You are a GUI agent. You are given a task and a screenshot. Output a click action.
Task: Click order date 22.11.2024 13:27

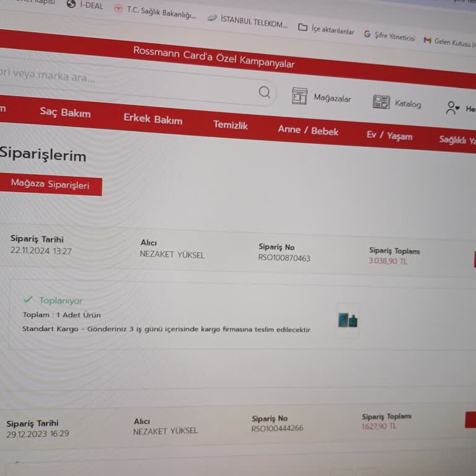41,251
